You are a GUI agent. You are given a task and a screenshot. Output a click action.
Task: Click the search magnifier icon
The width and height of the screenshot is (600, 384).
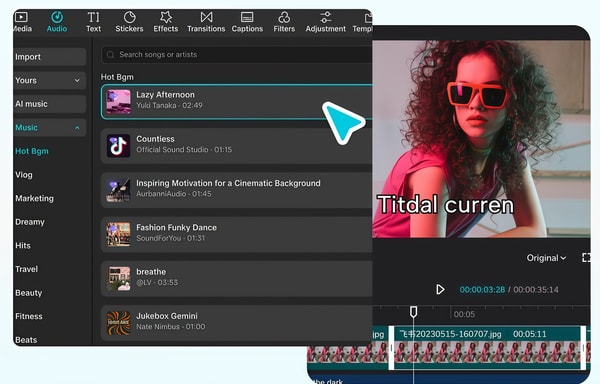coord(110,55)
